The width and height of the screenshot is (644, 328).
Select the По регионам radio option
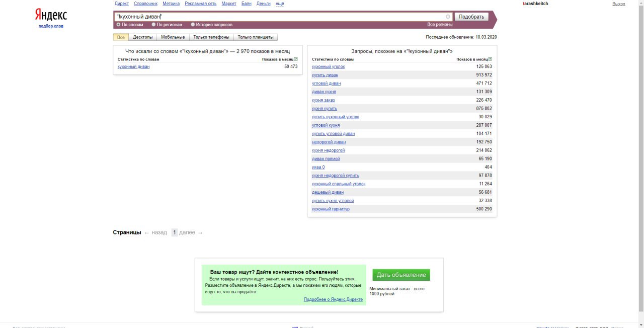click(x=153, y=24)
